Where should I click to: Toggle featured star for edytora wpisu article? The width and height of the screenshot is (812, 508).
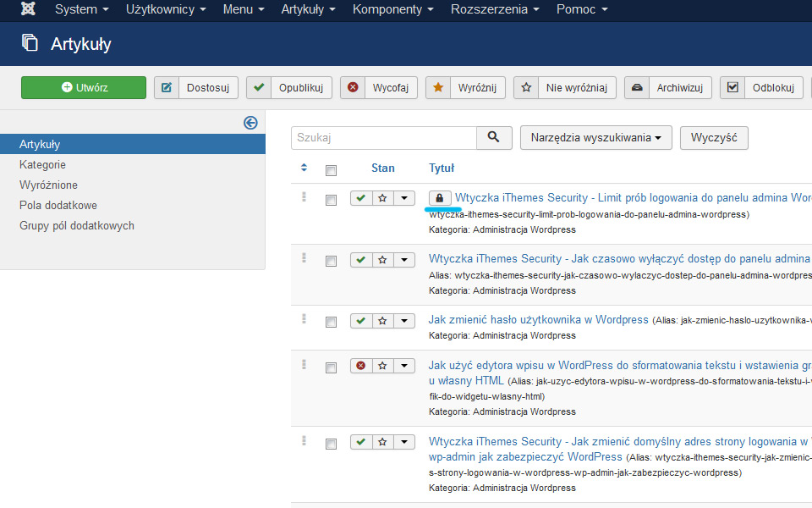click(x=382, y=366)
